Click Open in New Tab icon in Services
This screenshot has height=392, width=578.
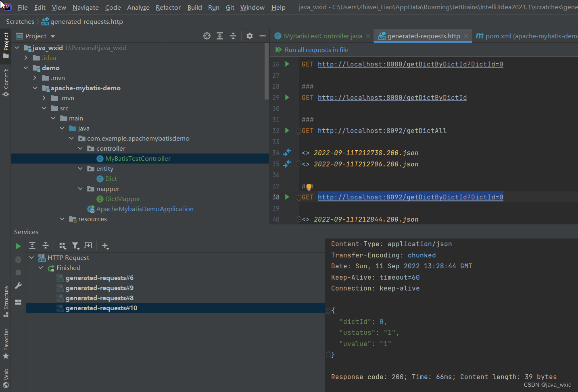(x=88, y=245)
